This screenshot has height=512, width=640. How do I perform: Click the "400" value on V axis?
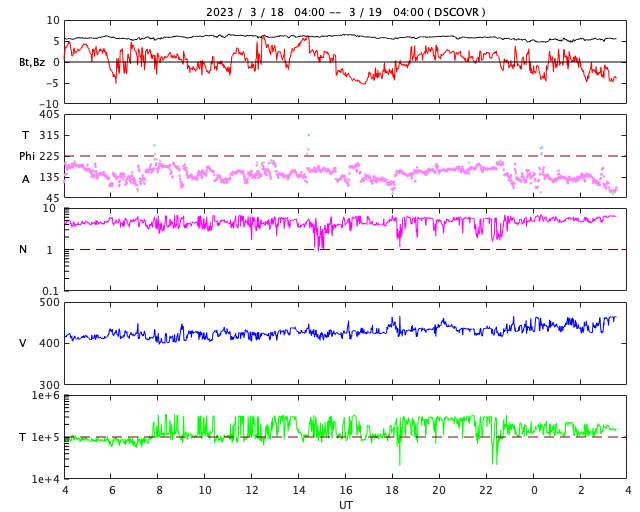point(49,343)
